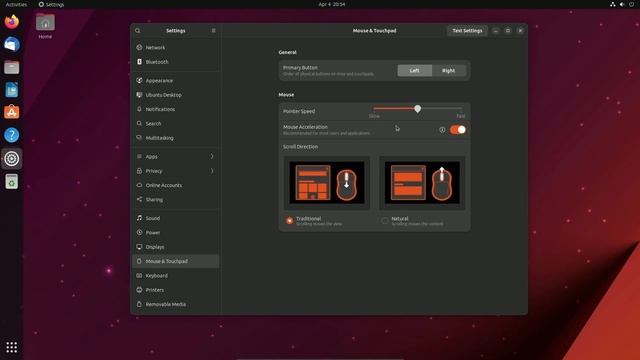
Task: Click the Ubuntu Desktop sidebar entry
Action: [176, 95]
